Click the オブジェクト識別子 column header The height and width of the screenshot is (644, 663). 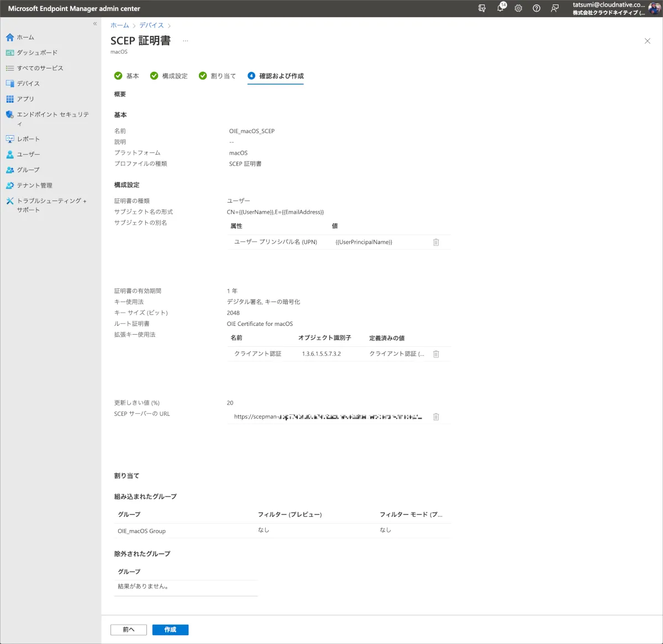coord(324,337)
